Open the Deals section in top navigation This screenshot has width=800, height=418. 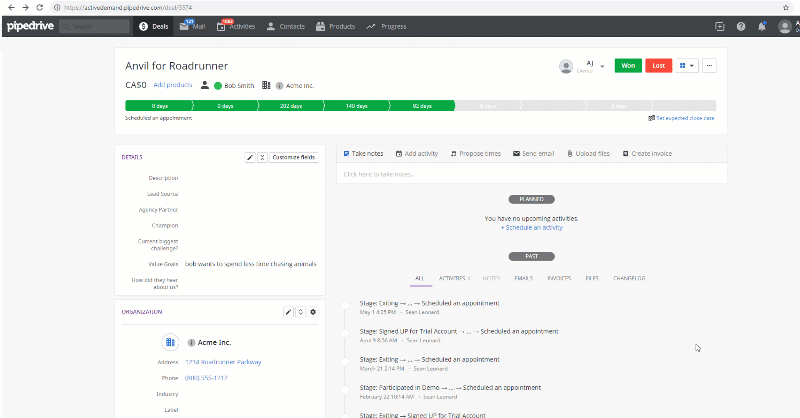tap(154, 27)
